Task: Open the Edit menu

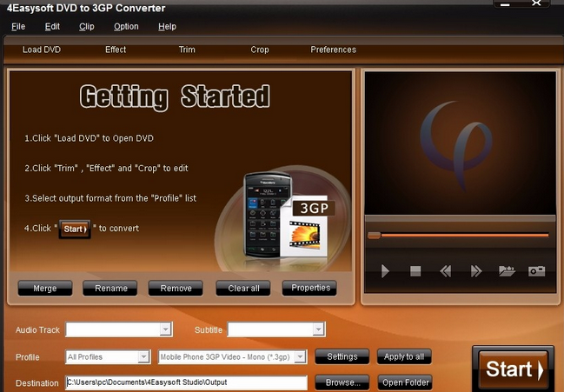Action: coord(52,27)
